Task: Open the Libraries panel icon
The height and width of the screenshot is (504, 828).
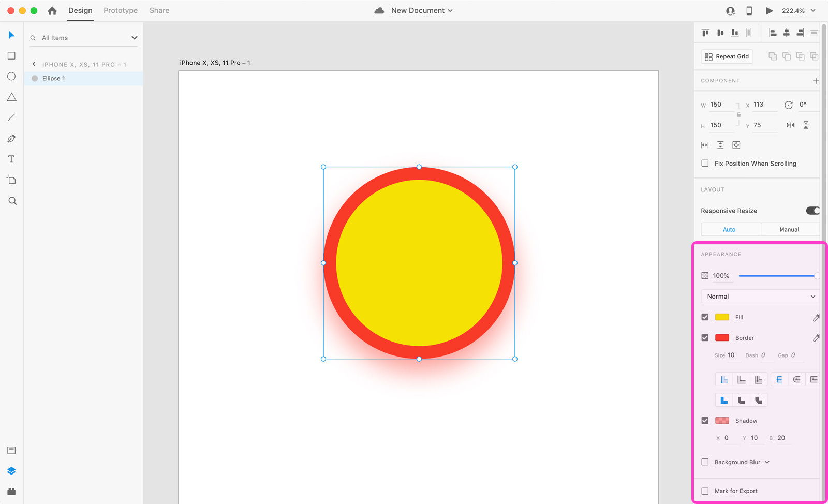Action: click(x=11, y=450)
